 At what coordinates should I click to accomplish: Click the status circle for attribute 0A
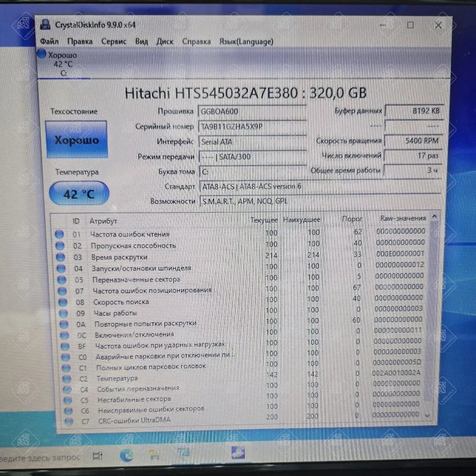point(64,325)
